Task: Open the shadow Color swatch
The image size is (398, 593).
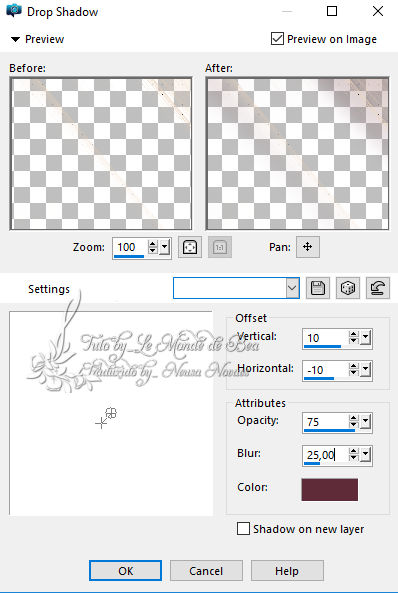Action: pos(330,489)
